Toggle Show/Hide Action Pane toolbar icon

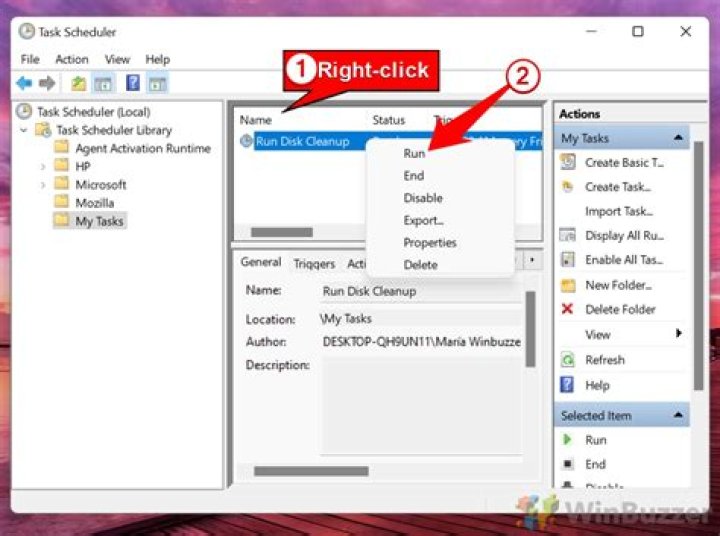pos(158,84)
